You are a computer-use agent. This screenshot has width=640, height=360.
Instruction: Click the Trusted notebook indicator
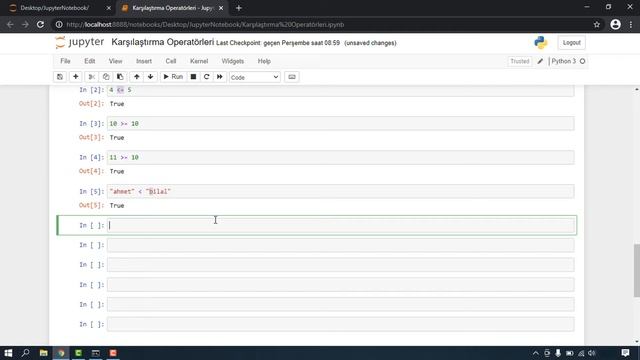pos(520,61)
